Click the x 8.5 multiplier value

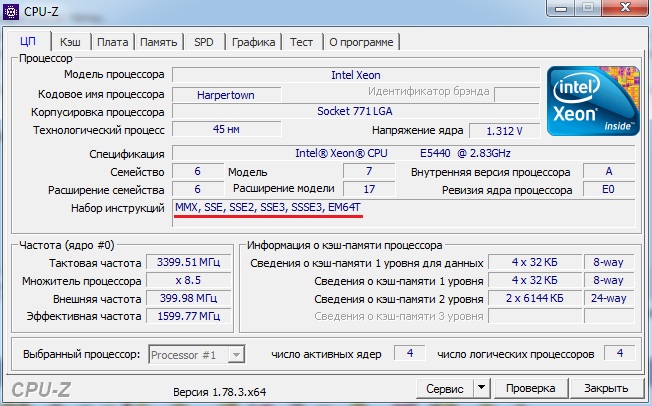189,280
